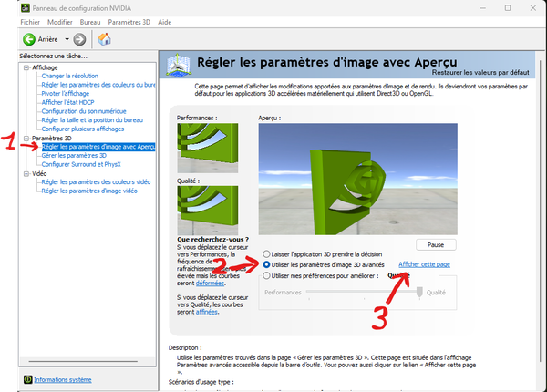Collapse the Paramètres 3D tree node
Viewport: 547px width, 392px height.
pyautogui.click(x=26, y=139)
